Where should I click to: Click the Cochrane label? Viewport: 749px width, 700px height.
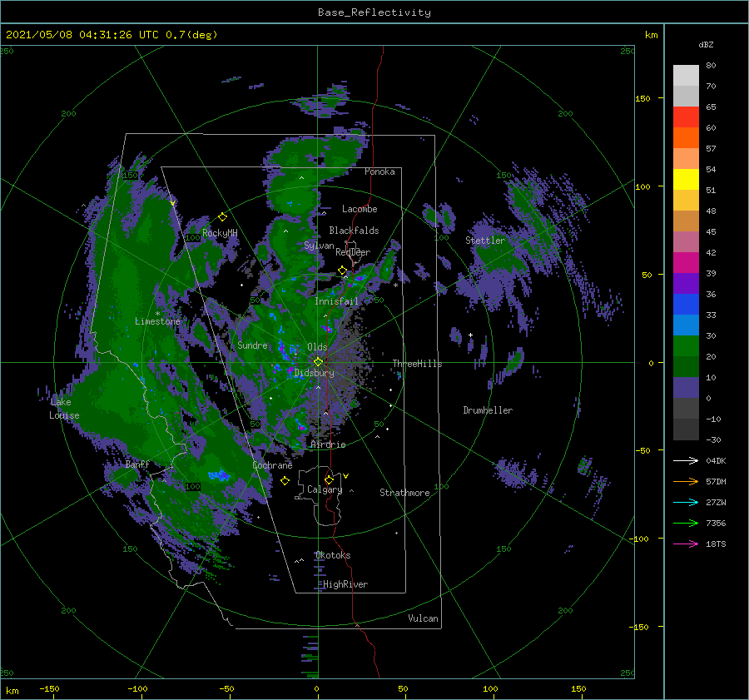272,465
